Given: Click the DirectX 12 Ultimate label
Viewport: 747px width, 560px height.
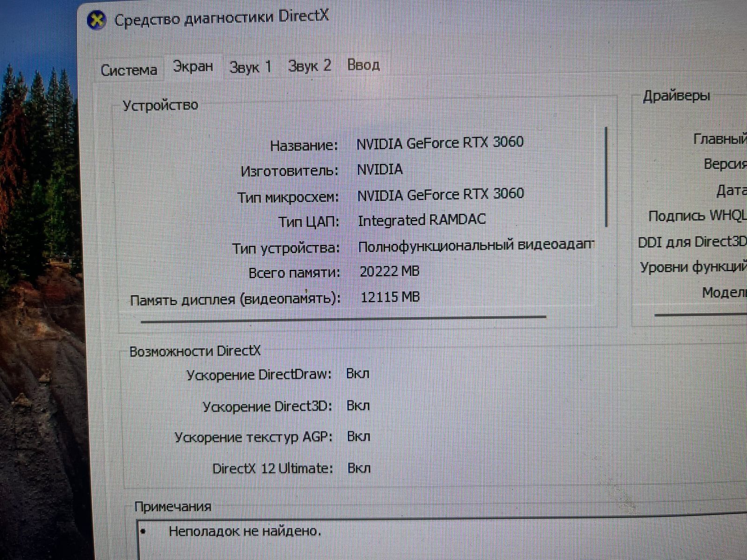Looking at the screenshot, I should [x=273, y=468].
